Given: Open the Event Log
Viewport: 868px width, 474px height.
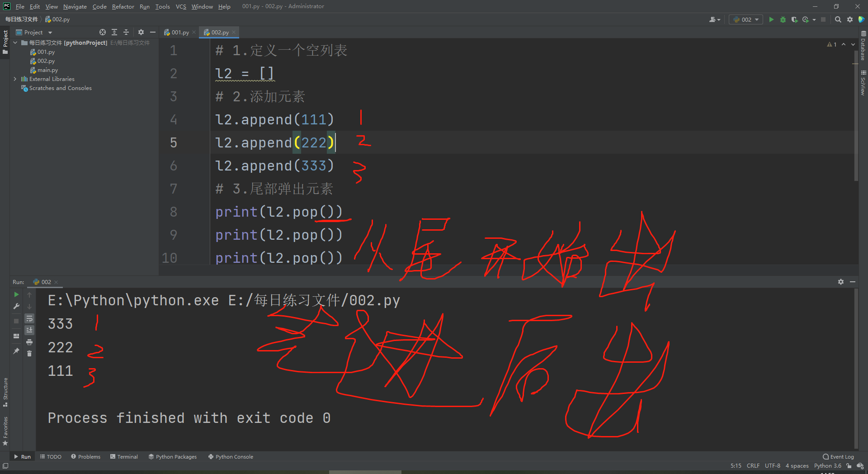Looking at the screenshot, I should click(x=839, y=456).
